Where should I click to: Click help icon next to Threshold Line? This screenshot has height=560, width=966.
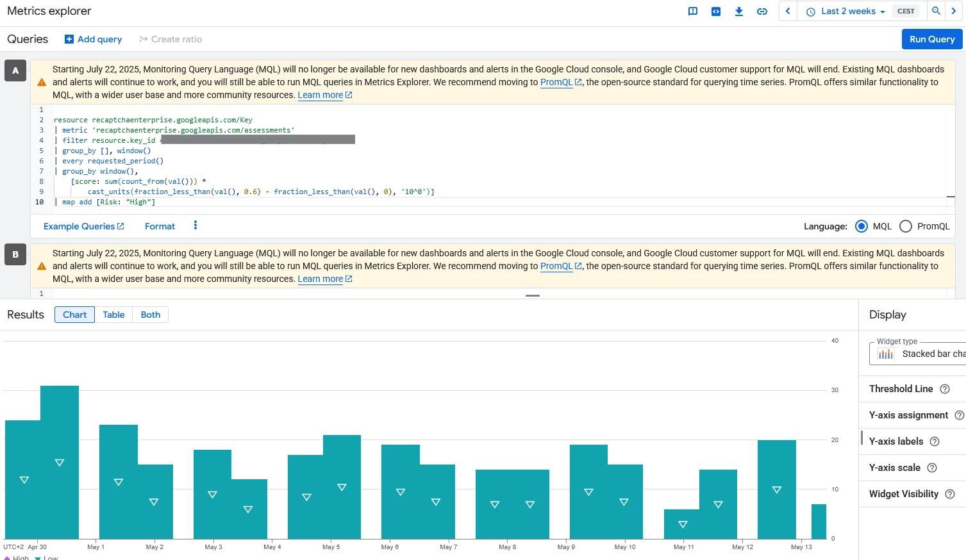[945, 389]
